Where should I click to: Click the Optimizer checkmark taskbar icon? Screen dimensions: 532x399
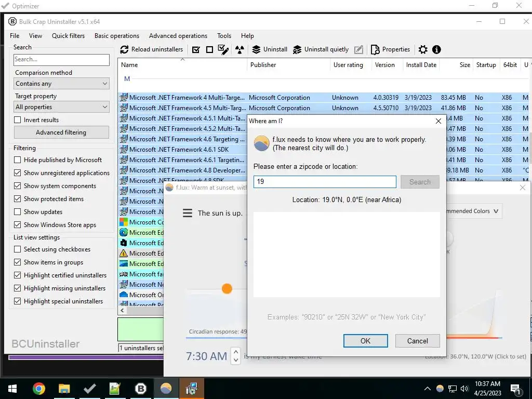tap(89, 389)
